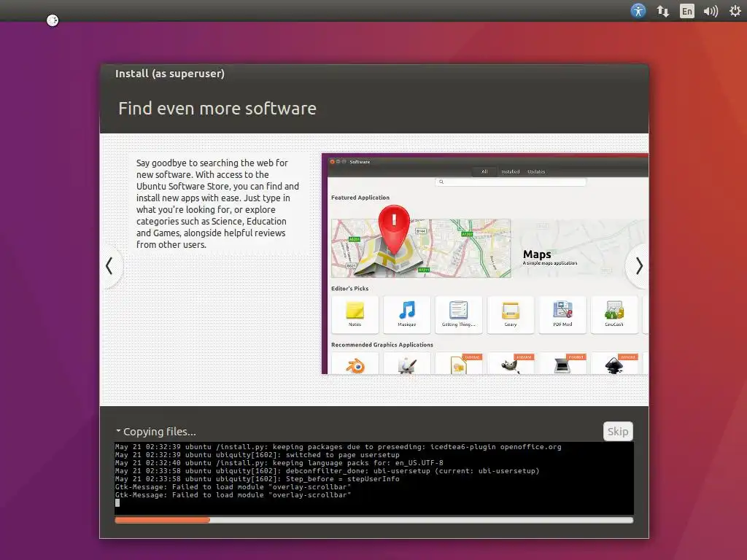Viewport: 747px width, 560px height.
Task: Click the drawing easel app icon
Action: coord(407,366)
